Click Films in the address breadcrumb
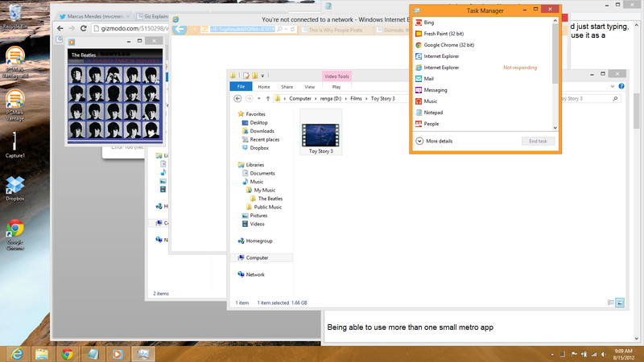This screenshot has height=362, width=644. [356, 98]
